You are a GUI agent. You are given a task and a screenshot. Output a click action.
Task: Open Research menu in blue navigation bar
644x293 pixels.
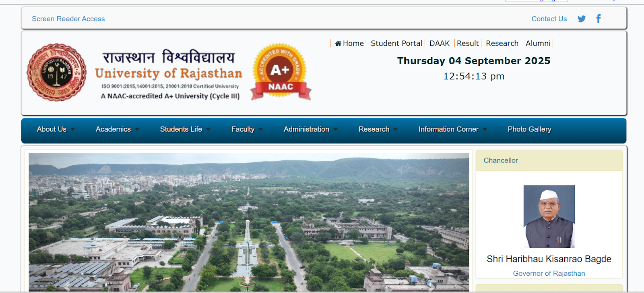point(374,129)
